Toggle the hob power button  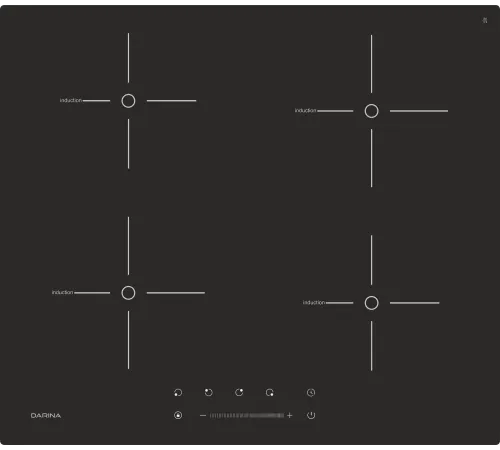point(311,415)
